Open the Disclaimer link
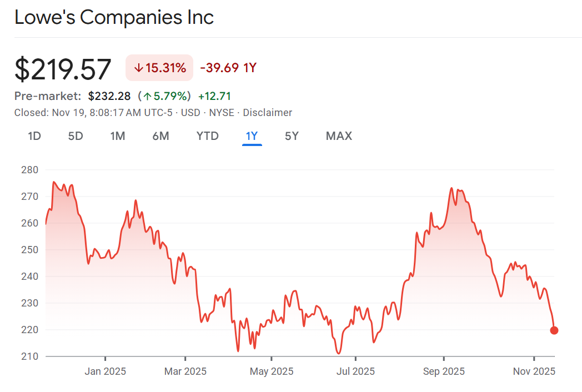The width and height of the screenshot is (582, 392). (268, 113)
